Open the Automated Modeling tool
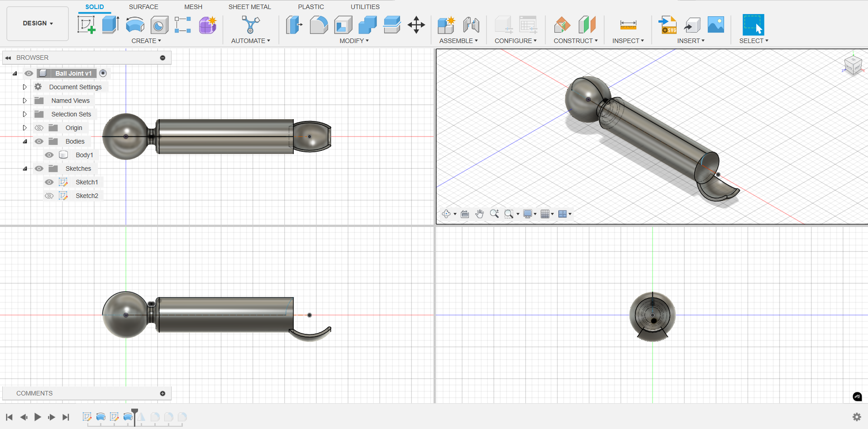Screen dimensions: 868x429 tap(250, 24)
